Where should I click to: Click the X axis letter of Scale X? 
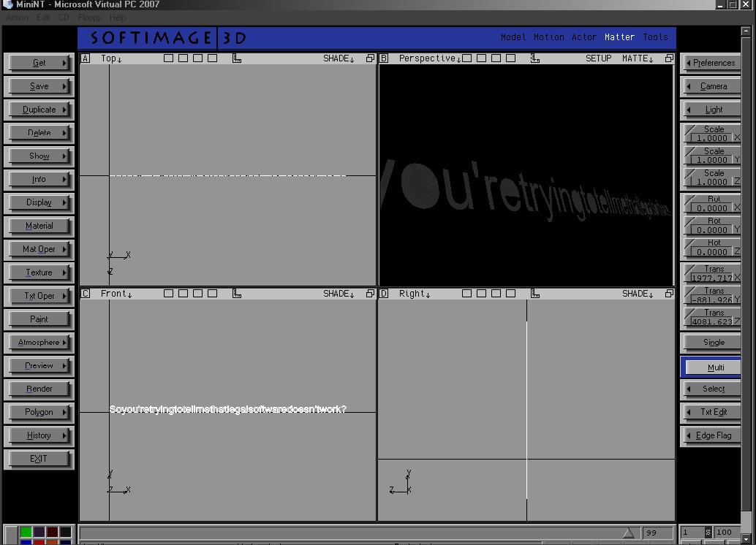coord(737,138)
